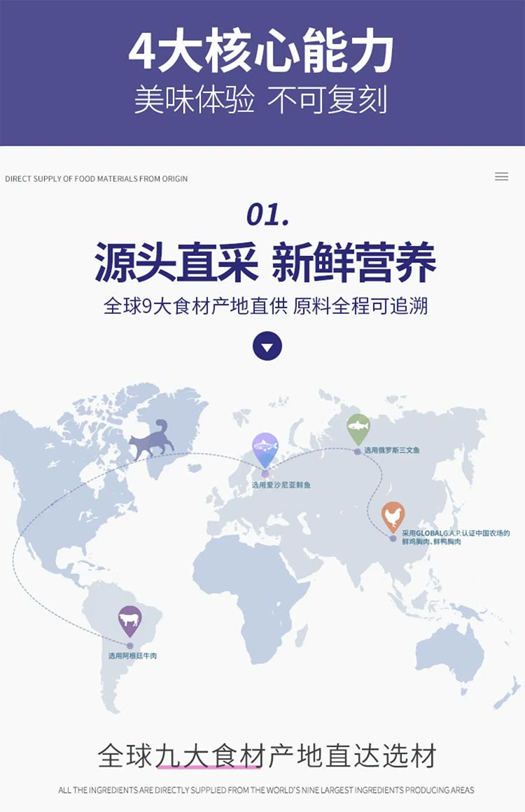
Task: Click the 选用爱沙尼亚鲱鱼 label
Action: pos(281,484)
